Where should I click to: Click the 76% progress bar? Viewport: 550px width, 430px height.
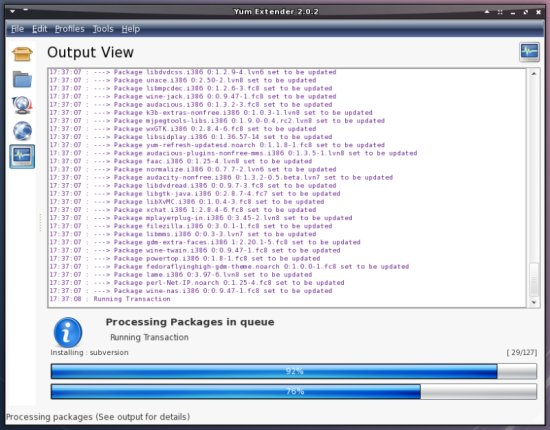294,391
